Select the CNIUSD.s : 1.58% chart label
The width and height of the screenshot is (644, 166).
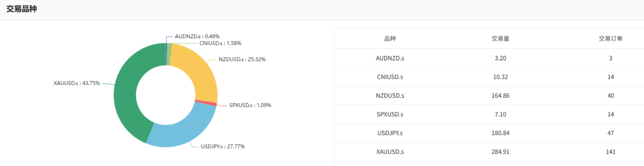220,43
